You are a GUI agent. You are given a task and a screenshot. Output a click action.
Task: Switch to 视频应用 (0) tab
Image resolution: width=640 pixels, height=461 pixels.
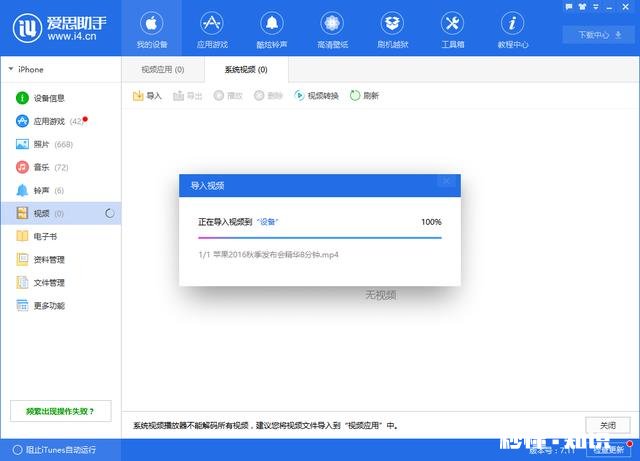tap(163, 70)
